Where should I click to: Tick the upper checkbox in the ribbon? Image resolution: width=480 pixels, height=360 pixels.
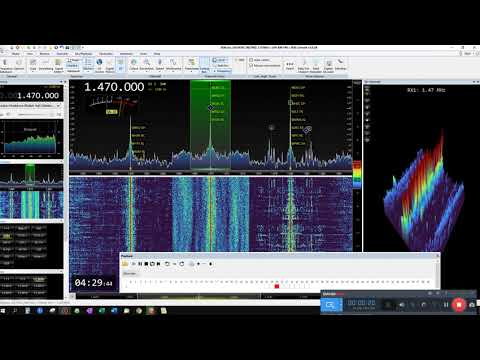tap(251, 60)
